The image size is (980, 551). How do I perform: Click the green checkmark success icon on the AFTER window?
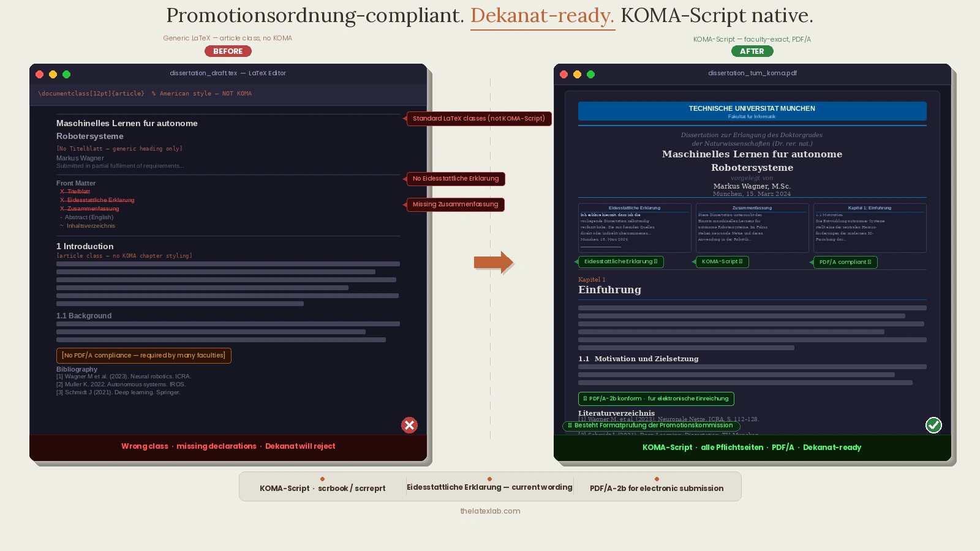933,425
